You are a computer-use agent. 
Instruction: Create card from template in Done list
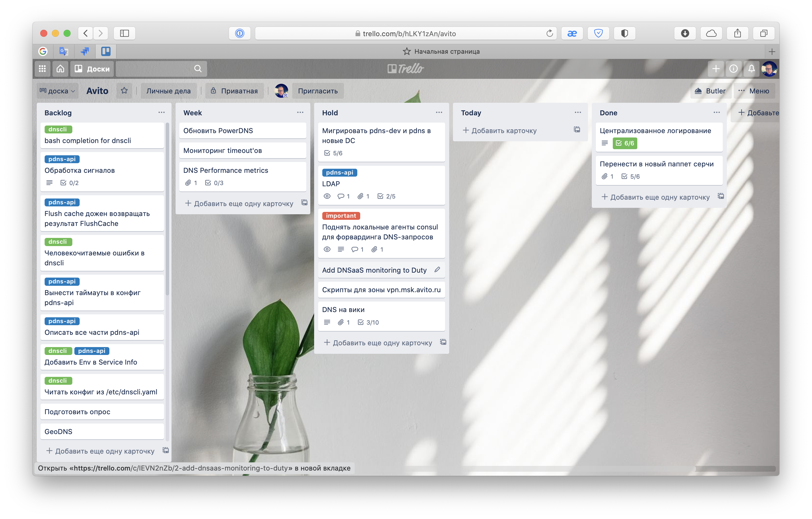721,196
